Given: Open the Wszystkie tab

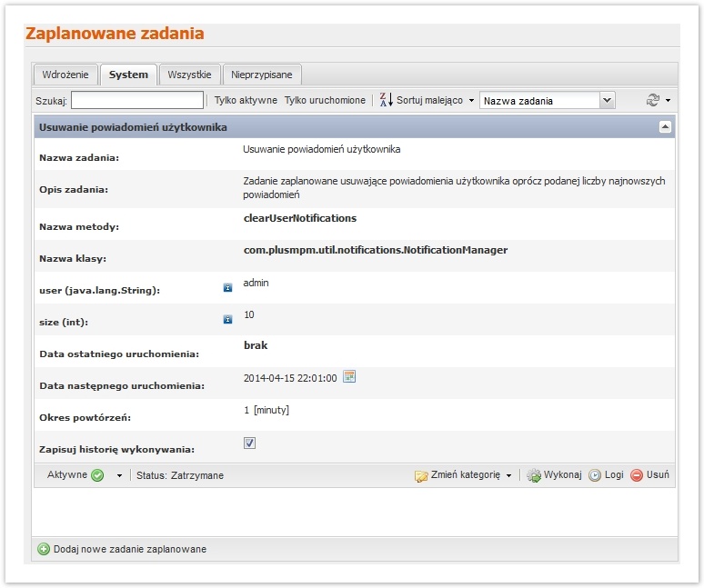Looking at the screenshot, I should coord(189,75).
